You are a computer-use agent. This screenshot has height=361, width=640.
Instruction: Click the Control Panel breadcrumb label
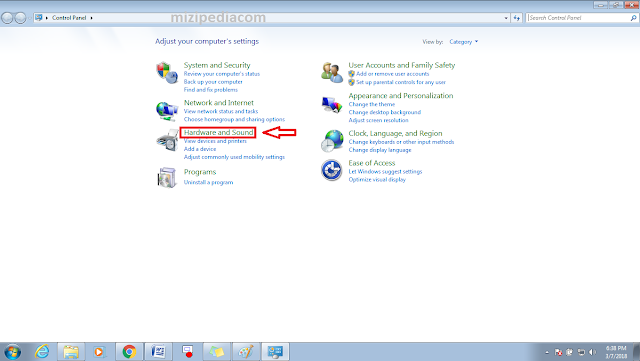click(x=69, y=18)
